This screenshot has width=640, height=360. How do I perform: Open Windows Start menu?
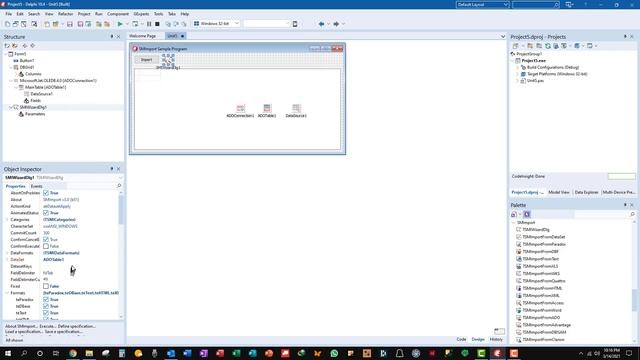8,353
